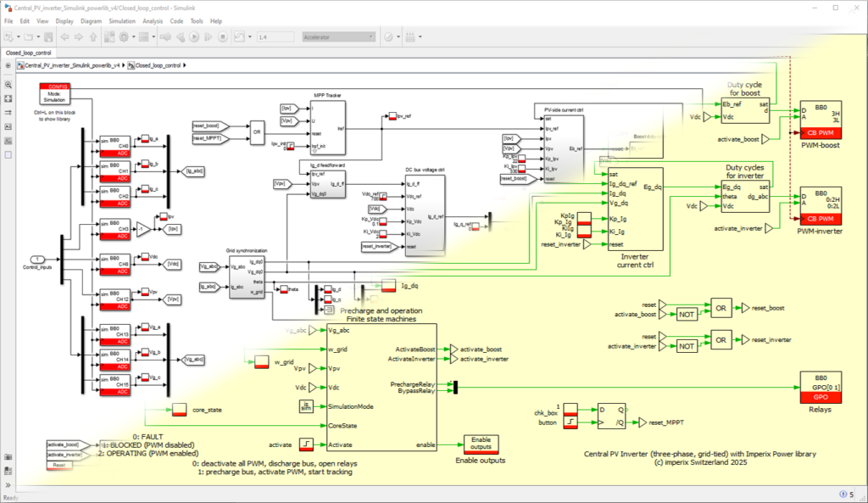Click the CONFIG Mode Simulation block
868x503 pixels.
point(55,93)
